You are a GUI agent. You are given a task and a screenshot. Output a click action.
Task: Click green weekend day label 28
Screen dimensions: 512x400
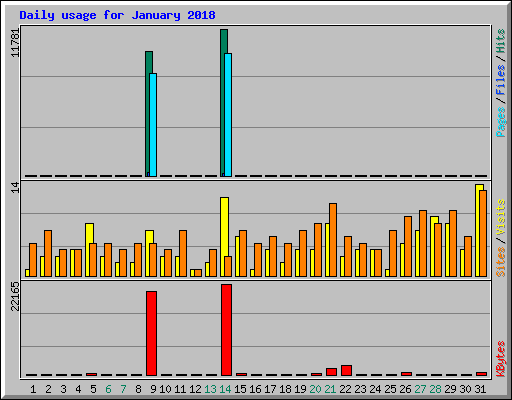(435, 389)
